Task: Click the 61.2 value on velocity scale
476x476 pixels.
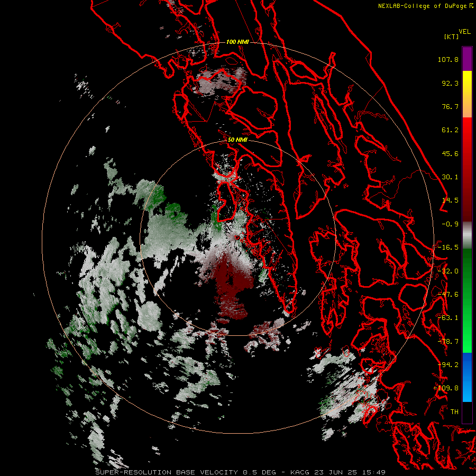Action: pyautogui.click(x=450, y=130)
